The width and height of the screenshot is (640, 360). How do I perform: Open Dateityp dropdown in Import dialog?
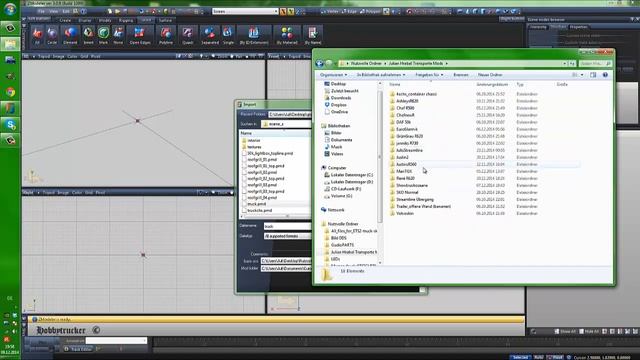(287, 236)
